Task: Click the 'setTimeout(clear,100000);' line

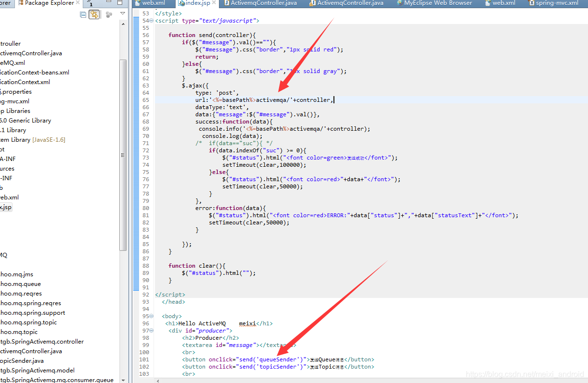Action: point(264,165)
